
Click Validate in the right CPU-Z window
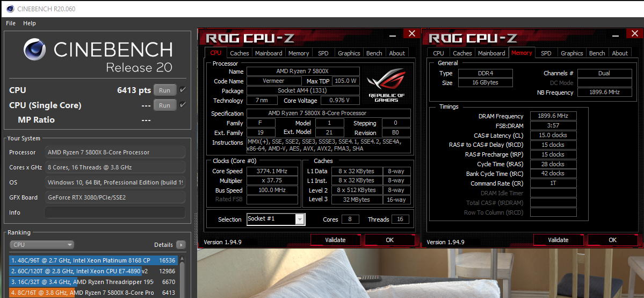click(x=558, y=239)
